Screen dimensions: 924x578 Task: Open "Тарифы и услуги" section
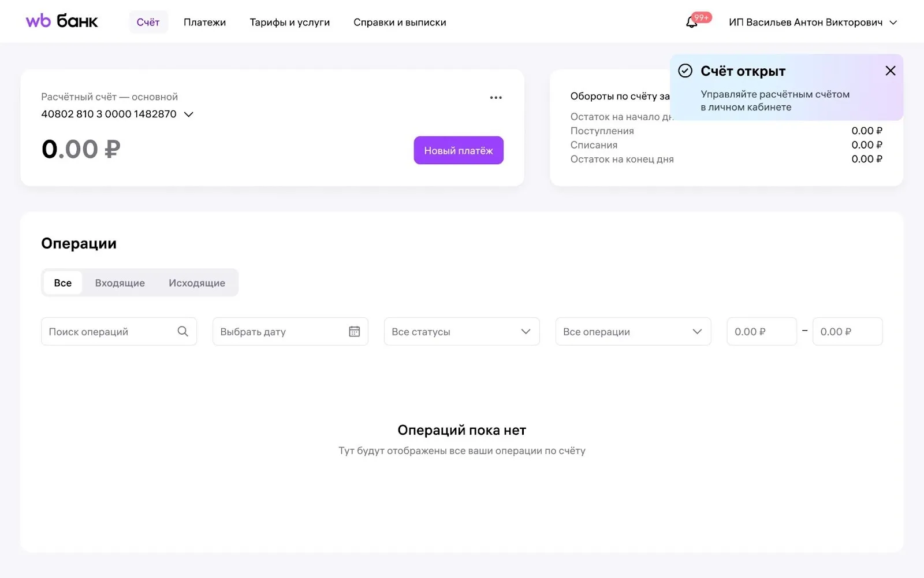(x=289, y=23)
